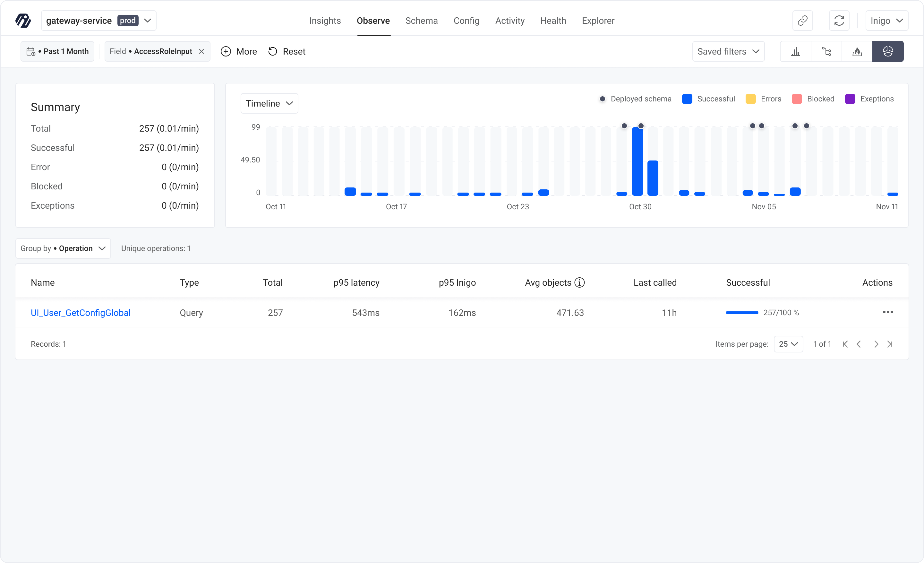Screen dimensions: 924x563
Task: Switch to flame view icon
Action: coord(857,51)
